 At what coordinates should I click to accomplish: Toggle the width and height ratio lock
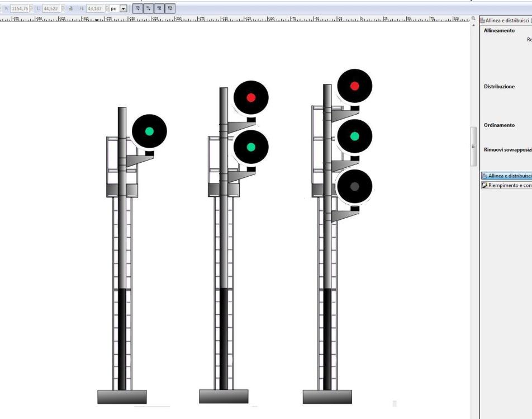(71, 9)
